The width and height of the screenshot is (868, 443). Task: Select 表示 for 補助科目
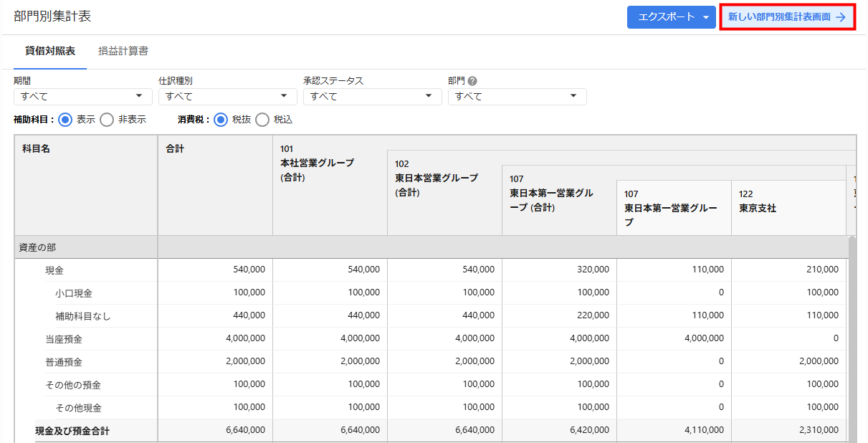[x=66, y=120]
